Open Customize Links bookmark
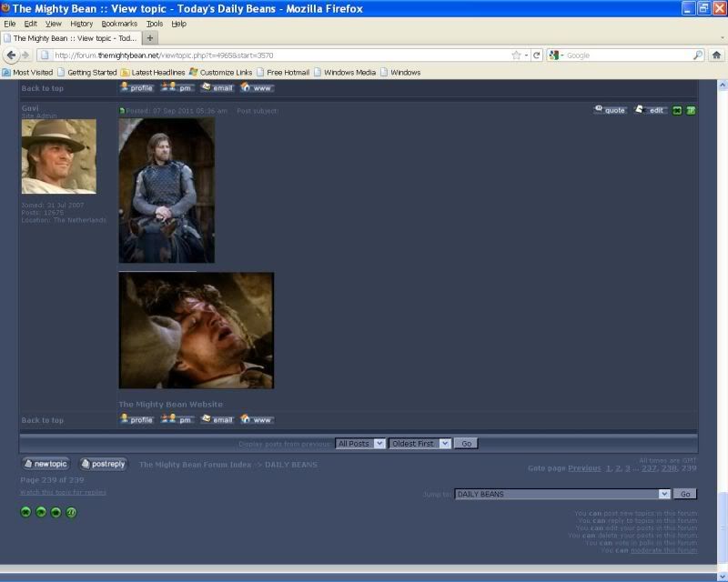 (221, 73)
